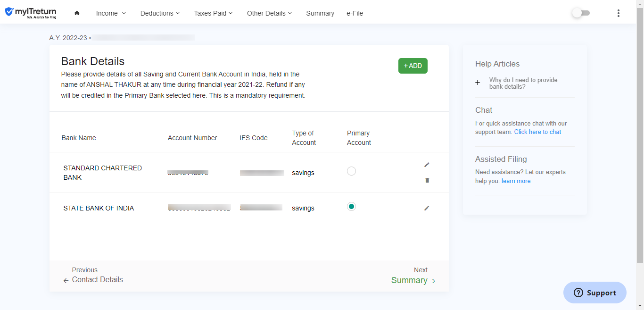Click 'savings' in State Bank of India row

(x=303, y=208)
